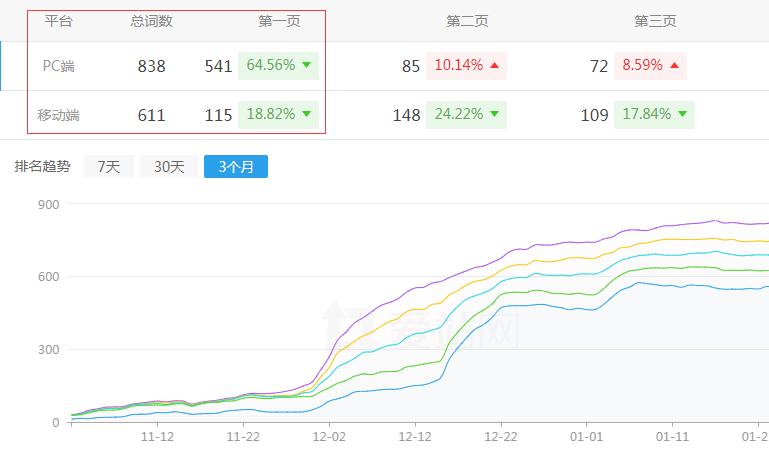Click the red 8.59% up-arrow badge
The image size is (769, 460).
(x=651, y=66)
